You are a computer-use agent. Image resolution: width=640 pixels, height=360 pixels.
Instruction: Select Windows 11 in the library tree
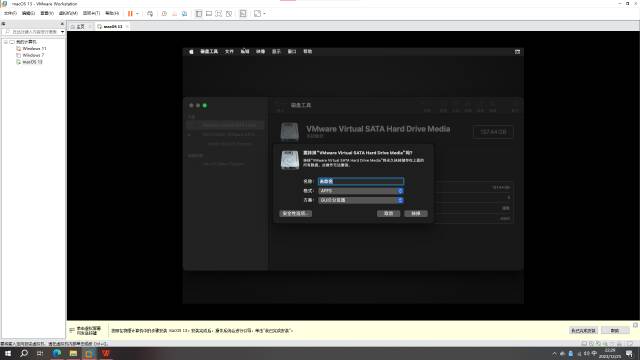tap(34, 49)
